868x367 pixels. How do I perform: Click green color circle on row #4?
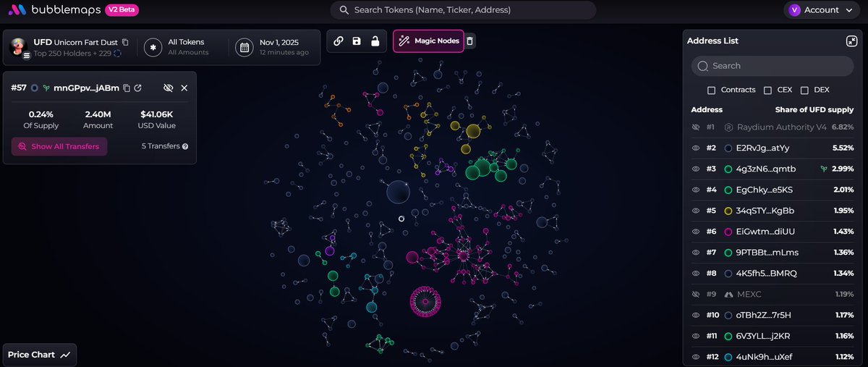pos(728,190)
